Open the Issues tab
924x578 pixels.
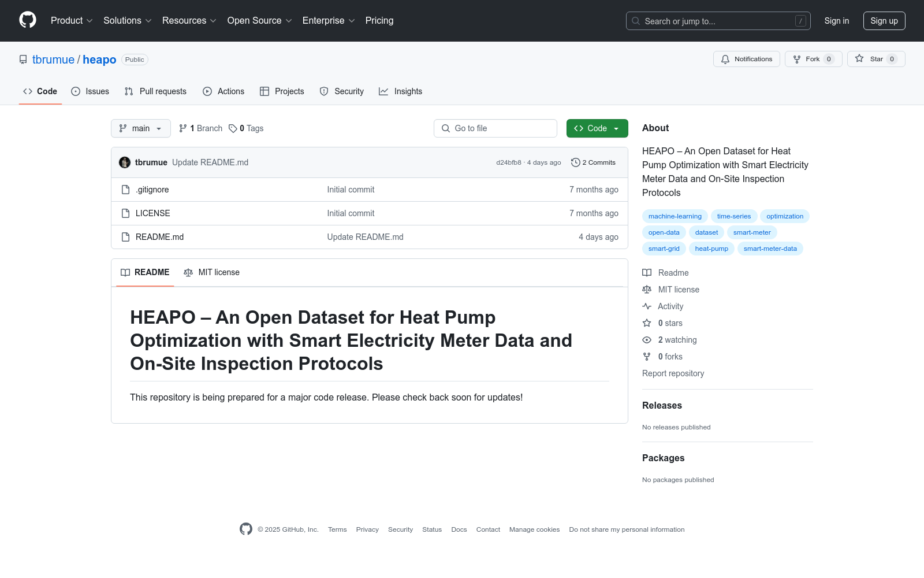point(90,91)
